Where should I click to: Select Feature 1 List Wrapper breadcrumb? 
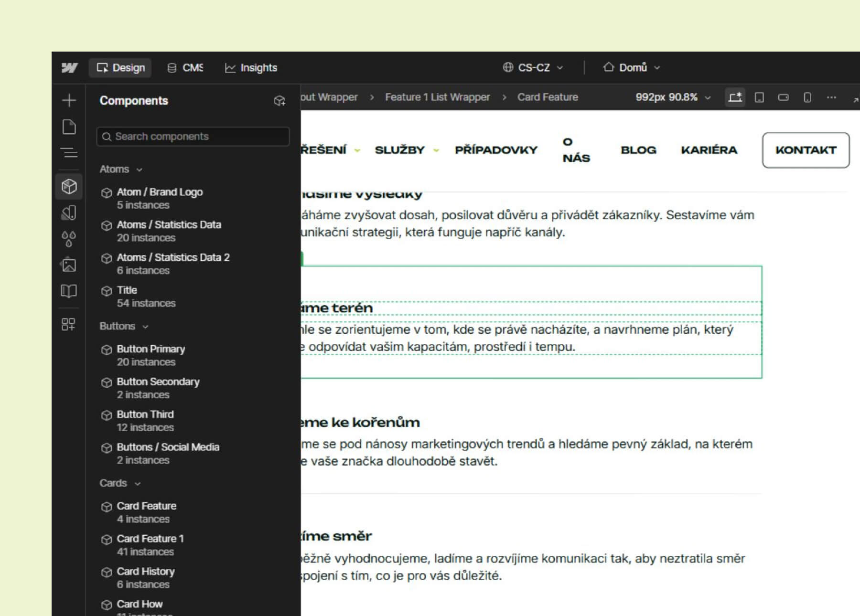coord(437,97)
